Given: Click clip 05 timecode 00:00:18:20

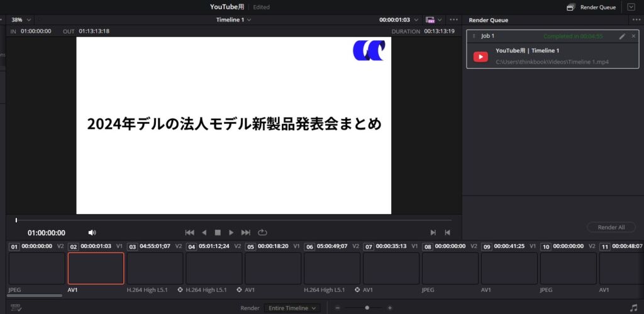Looking at the screenshot, I should 273,246.
